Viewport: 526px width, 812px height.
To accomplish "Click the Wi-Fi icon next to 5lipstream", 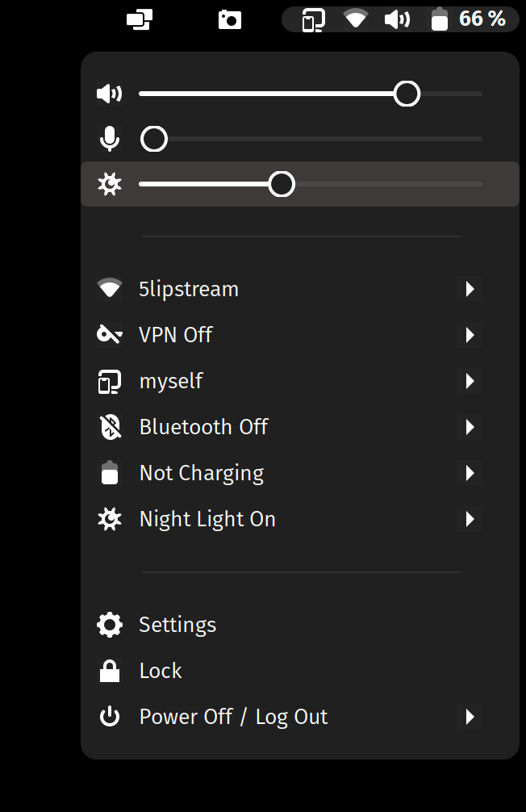I will click(x=110, y=288).
